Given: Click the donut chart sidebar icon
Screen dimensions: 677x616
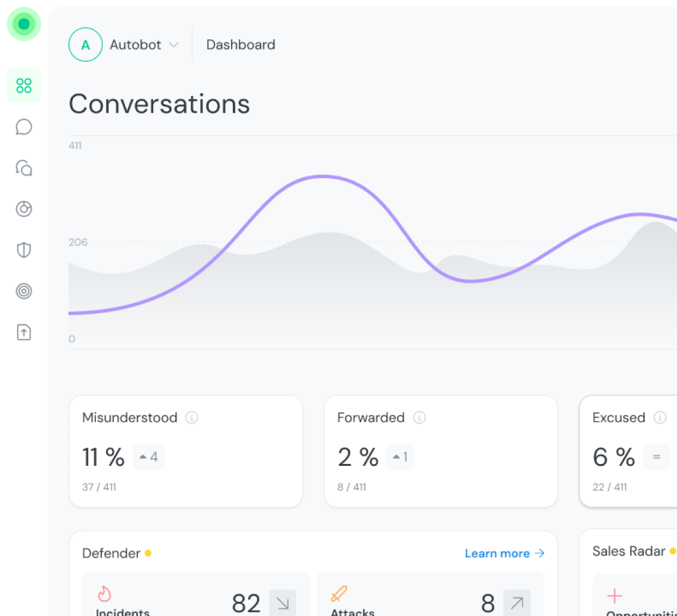Looking at the screenshot, I should point(23,209).
